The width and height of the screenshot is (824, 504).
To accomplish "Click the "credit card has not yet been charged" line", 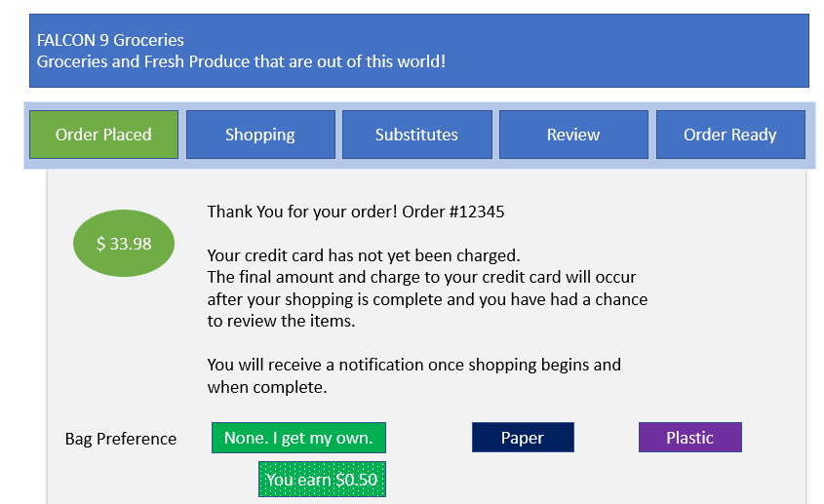I will coord(364,255).
